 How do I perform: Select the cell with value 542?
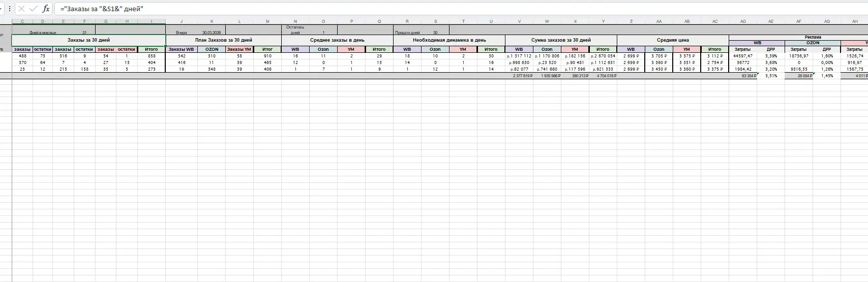(182, 56)
